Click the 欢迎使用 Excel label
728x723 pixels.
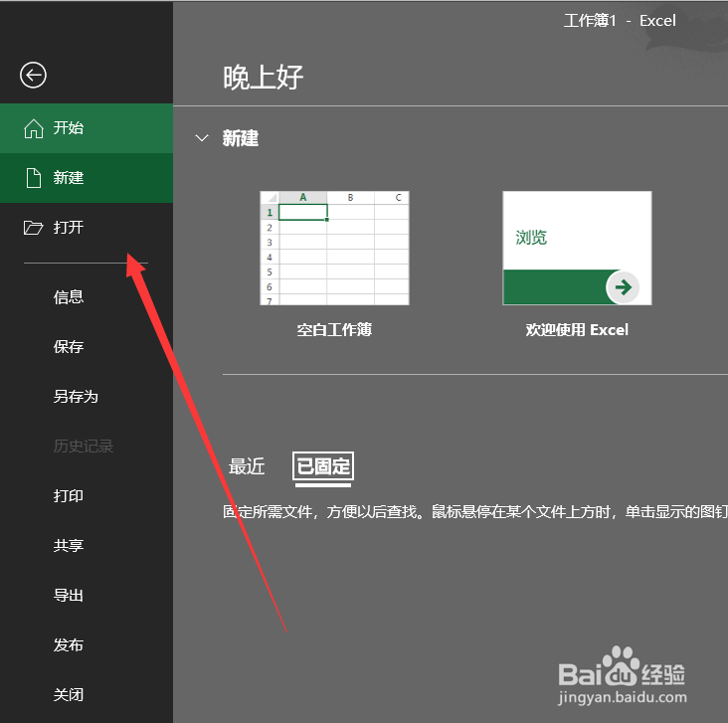[577, 330]
